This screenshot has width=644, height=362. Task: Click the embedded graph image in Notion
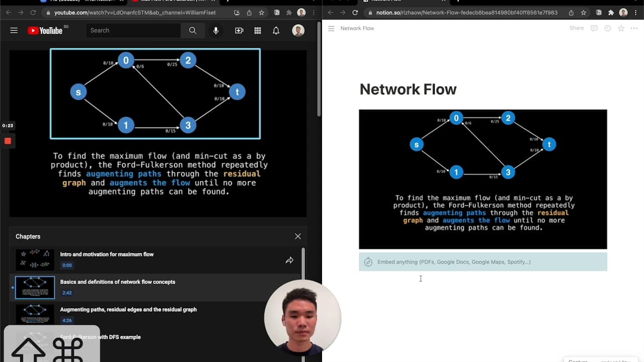[x=483, y=179]
